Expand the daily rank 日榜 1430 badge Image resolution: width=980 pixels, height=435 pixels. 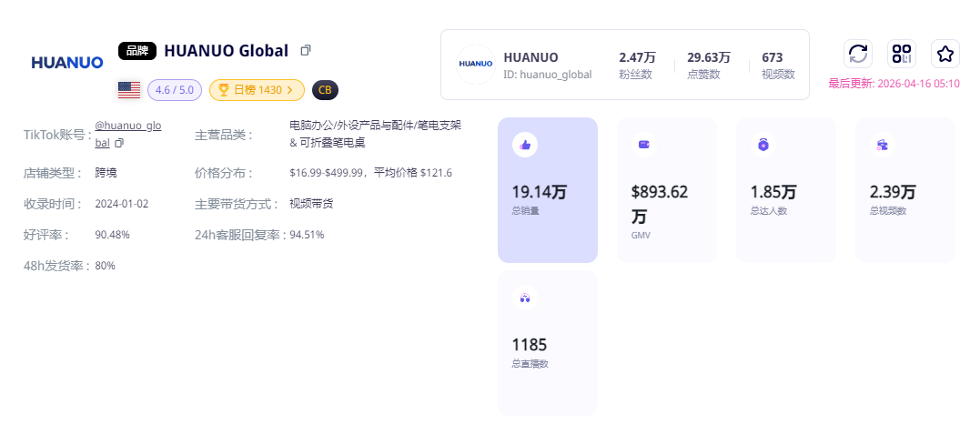(x=257, y=90)
